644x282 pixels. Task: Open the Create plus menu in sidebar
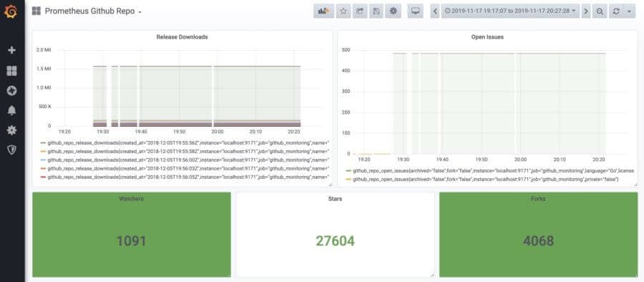click(x=11, y=50)
